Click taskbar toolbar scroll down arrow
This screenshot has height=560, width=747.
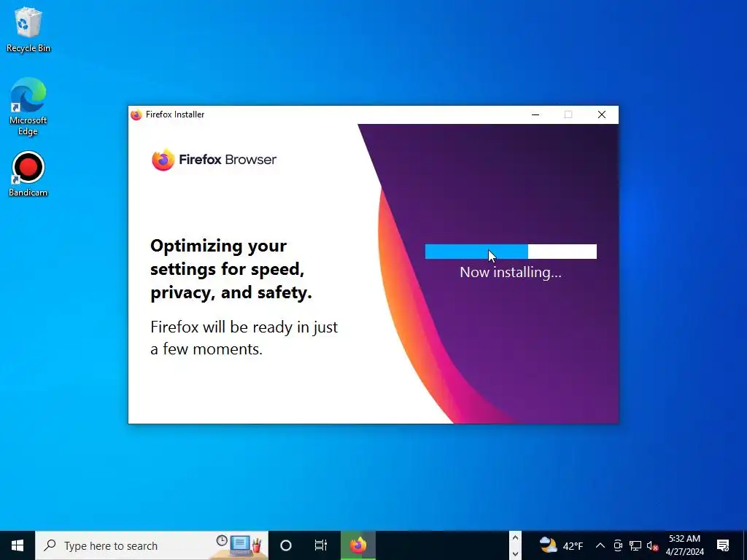(x=515, y=553)
